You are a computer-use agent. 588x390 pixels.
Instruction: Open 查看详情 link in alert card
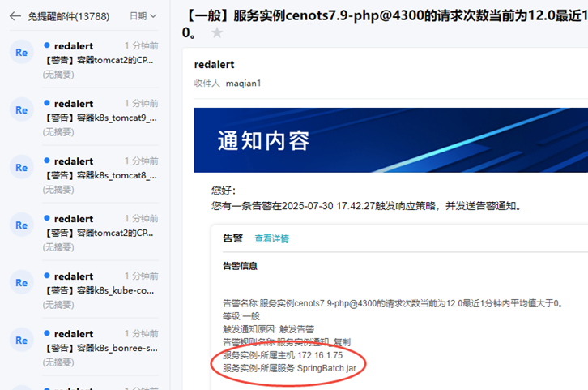(x=271, y=238)
